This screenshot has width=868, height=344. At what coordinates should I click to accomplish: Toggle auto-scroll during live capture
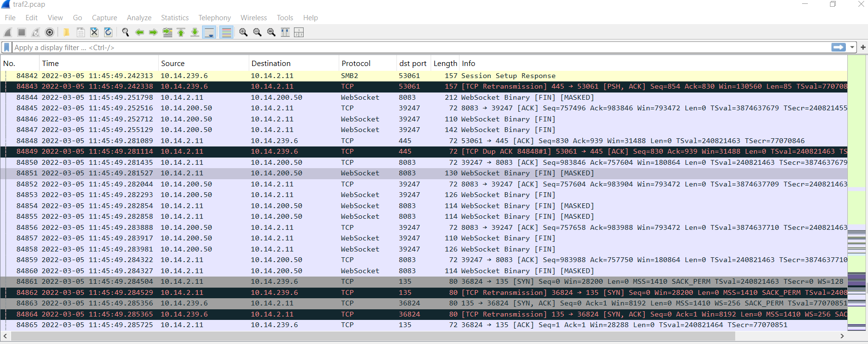209,32
